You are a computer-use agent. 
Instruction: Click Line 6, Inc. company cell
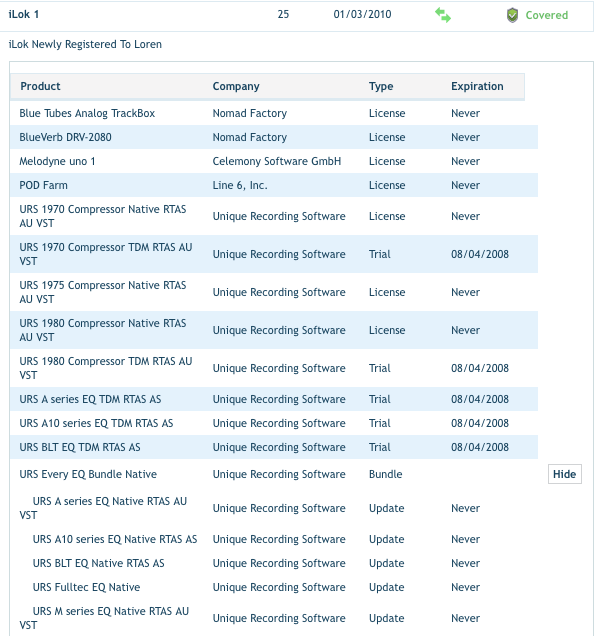240,185
